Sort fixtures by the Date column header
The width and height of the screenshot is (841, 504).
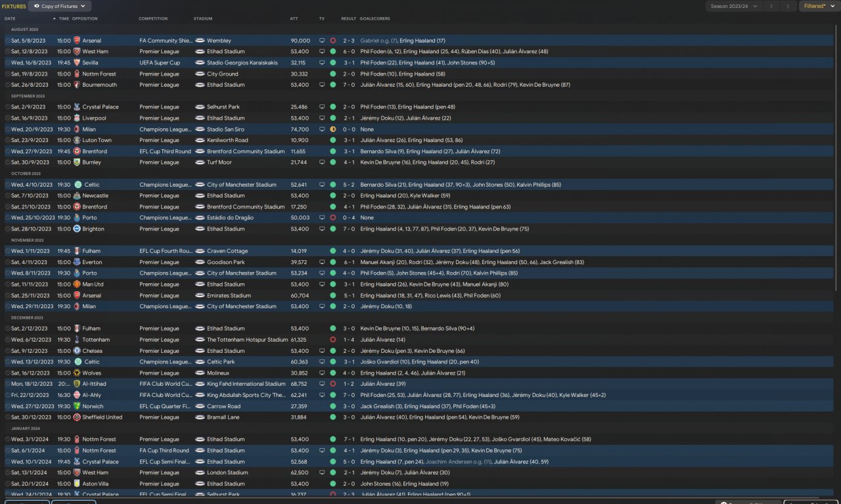[x=10, y=19]
